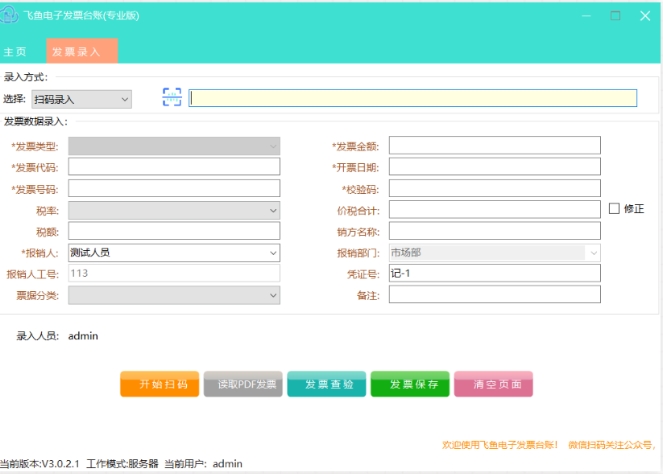Focus the yellow scan code input field

tap(413, 98)
